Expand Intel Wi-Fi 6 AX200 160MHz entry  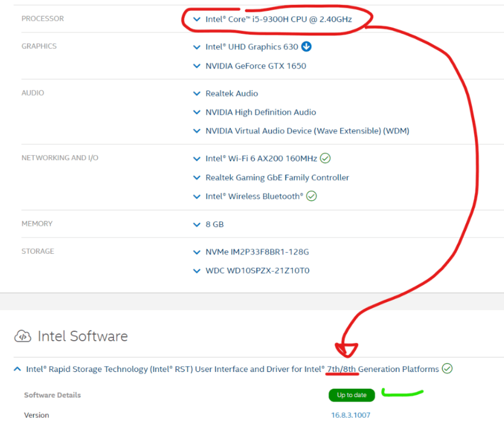pos(197,159)
